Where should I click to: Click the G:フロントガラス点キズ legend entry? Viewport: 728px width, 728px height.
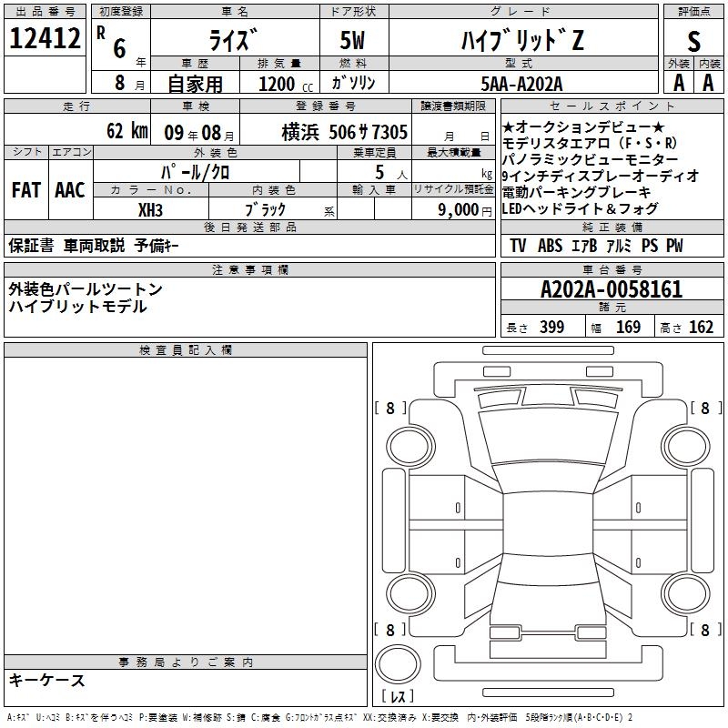click(x=321, y=717)
